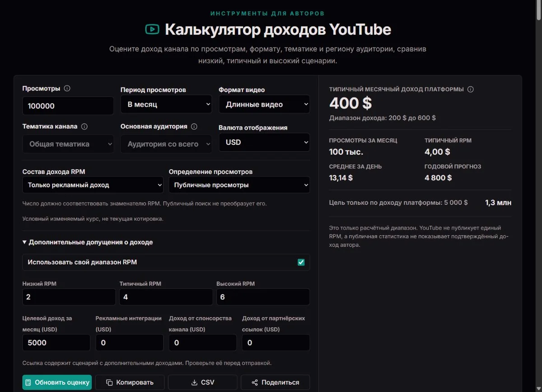Viewport: 542px width, 392px height.
Task: Click the Диапазон дохода: 200 $ до 600 $ text
Action: point(383,118)
